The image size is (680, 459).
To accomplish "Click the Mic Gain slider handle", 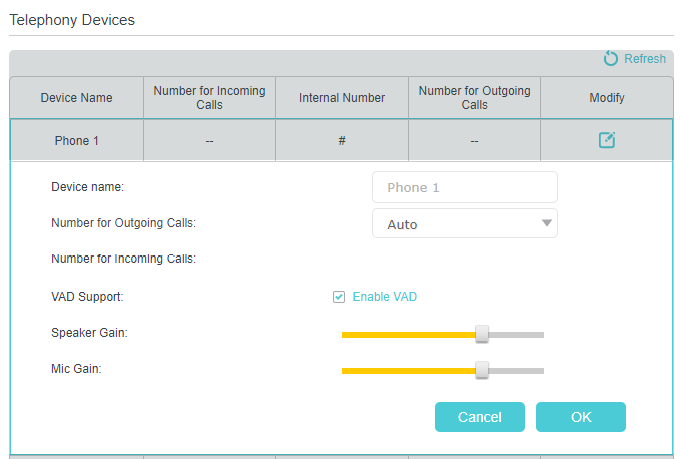I will point(482,370).
